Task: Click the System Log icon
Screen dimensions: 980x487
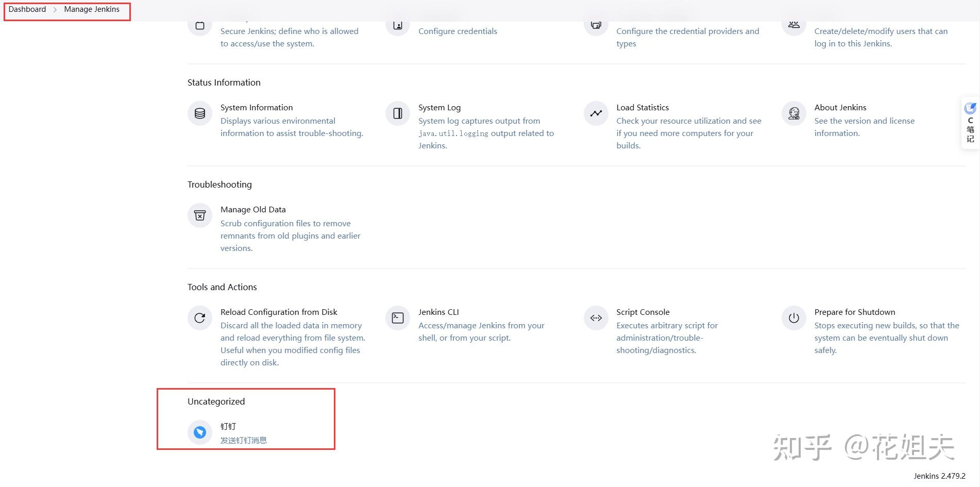Action: (x=398, y=113)
